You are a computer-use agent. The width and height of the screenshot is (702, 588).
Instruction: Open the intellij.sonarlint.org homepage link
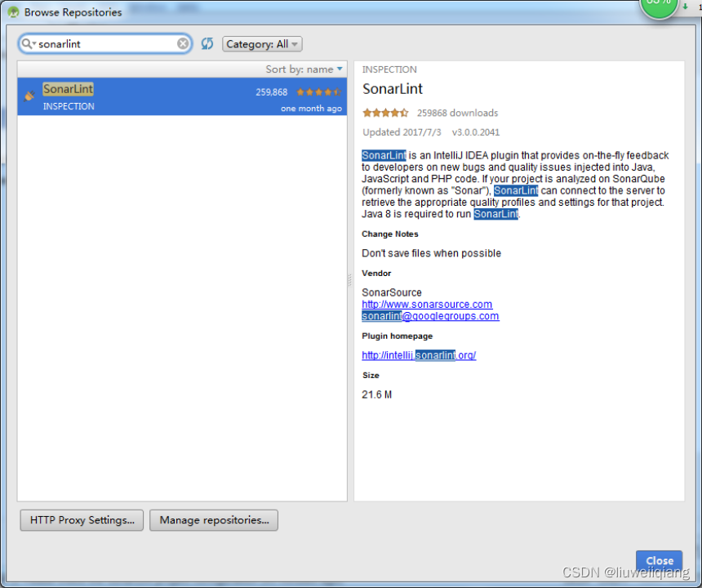pos(419,355)
